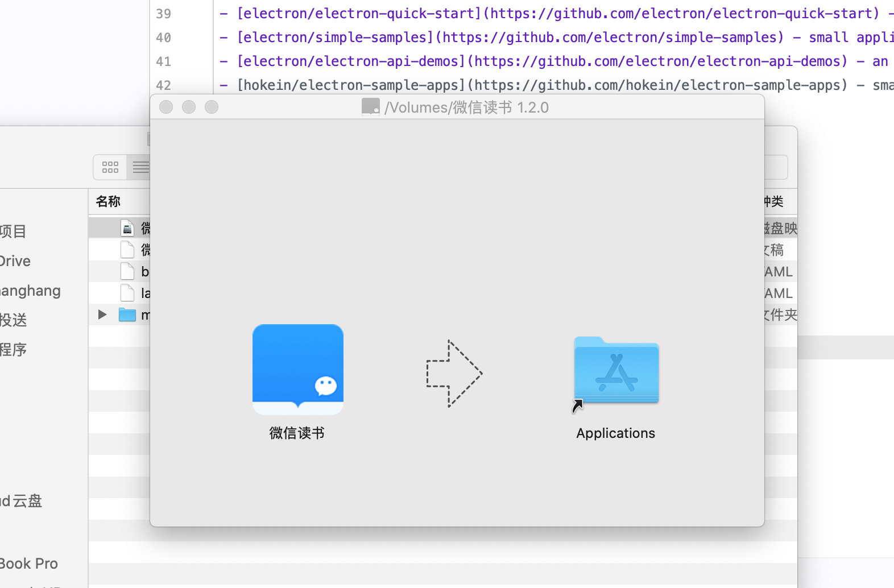
Task: Click the volume disk icon in title bar
Action: pos(371,107)
